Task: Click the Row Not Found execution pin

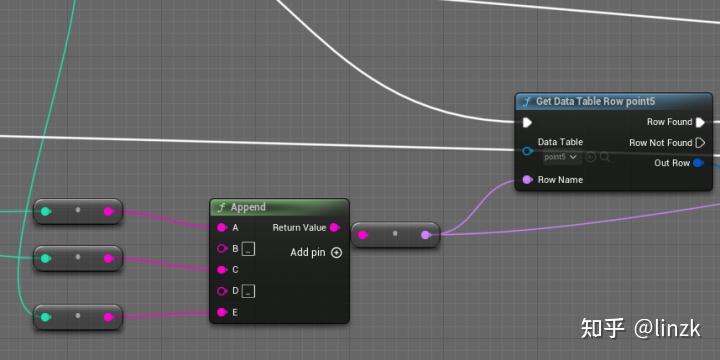Action: pos(700,143)
